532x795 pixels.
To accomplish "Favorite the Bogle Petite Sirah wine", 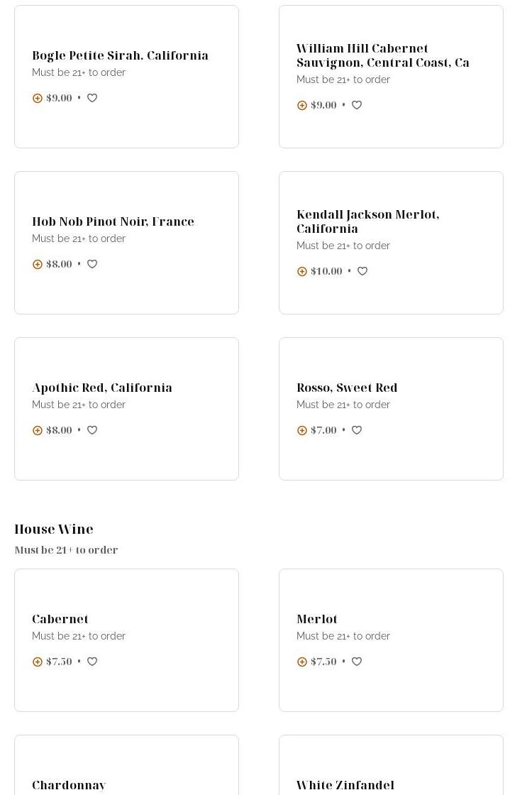I will coord(92,98).
